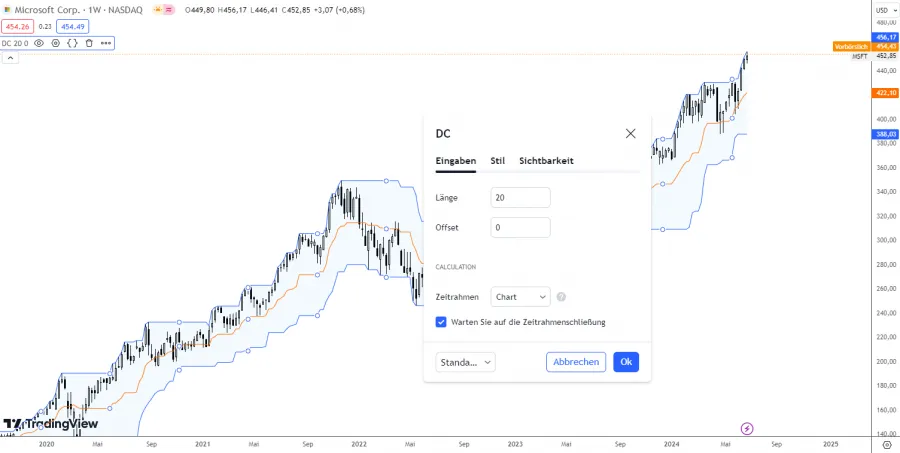Open DC indicator settings gear icon
The height and width of the screenshot is (453, 900).
click(55, 43)
